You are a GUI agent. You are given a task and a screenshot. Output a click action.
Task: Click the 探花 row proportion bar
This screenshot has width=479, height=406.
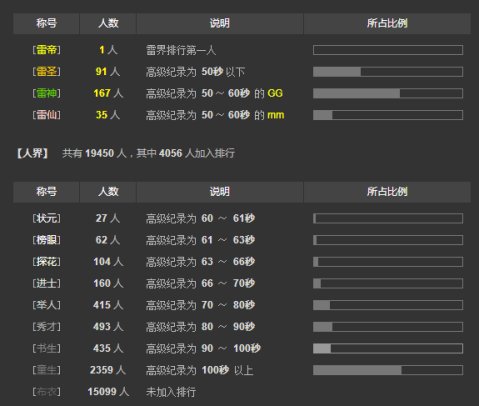(388, 262)
